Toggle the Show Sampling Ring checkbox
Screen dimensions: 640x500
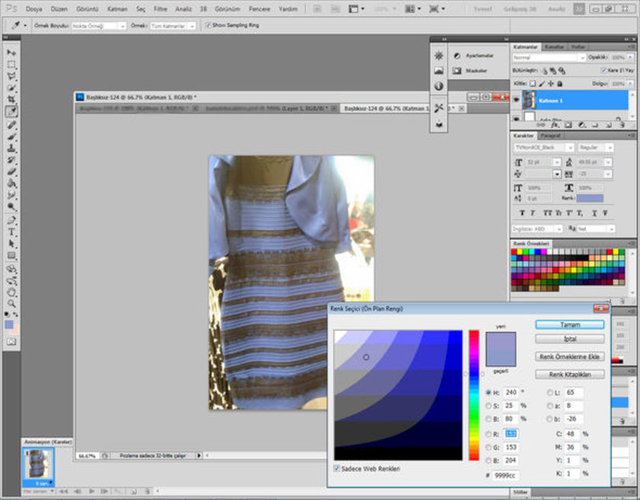tap(208, 27)
